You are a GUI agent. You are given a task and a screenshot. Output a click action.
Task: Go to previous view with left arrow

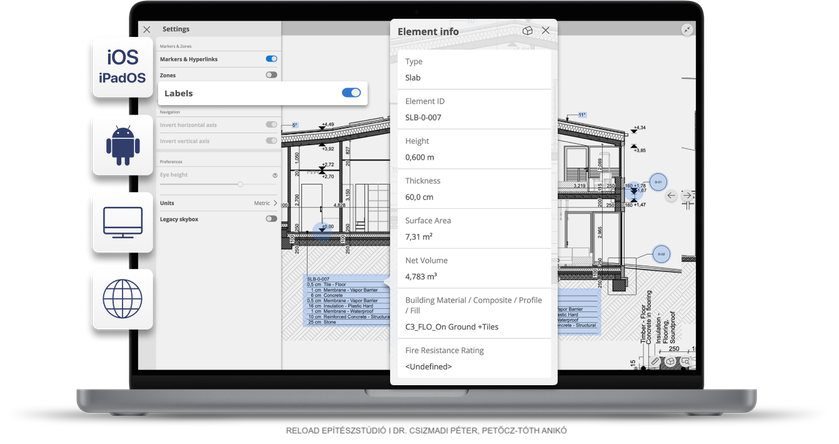pyautogui.click(x=671, y=196)
